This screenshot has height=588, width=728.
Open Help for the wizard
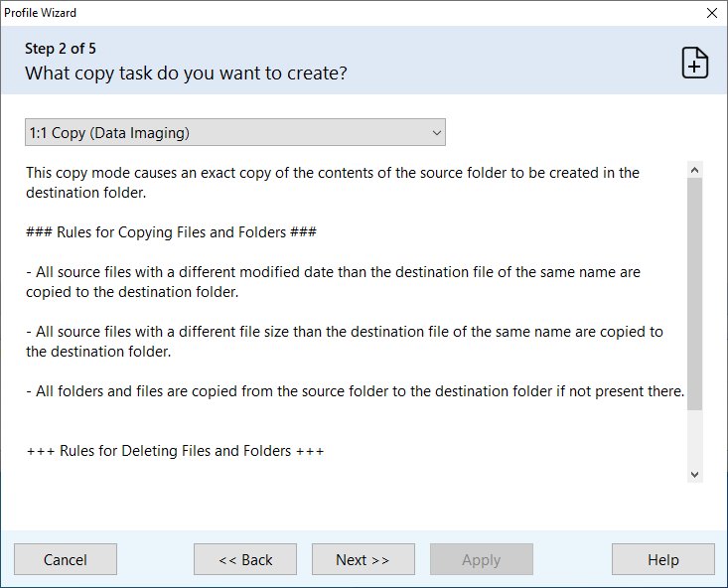pyautogui.click(x=662, y=560)
